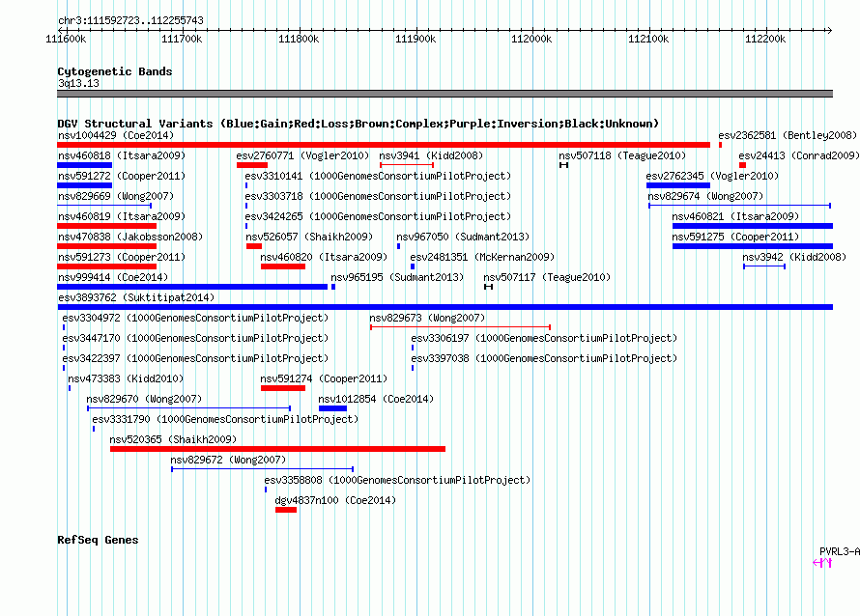The image size is (860, 616).
Task: Select nsv591273 (Cooper2011) label
Action: click(x=122, y=257)
